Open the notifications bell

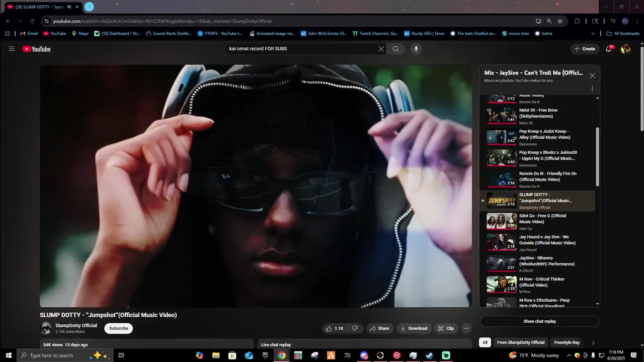tap(609, 49)
